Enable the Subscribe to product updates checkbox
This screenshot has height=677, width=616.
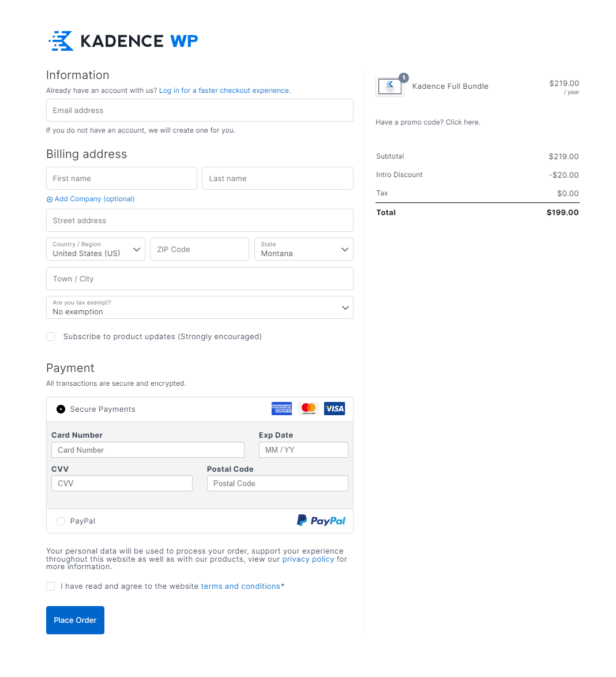point(50,336)
